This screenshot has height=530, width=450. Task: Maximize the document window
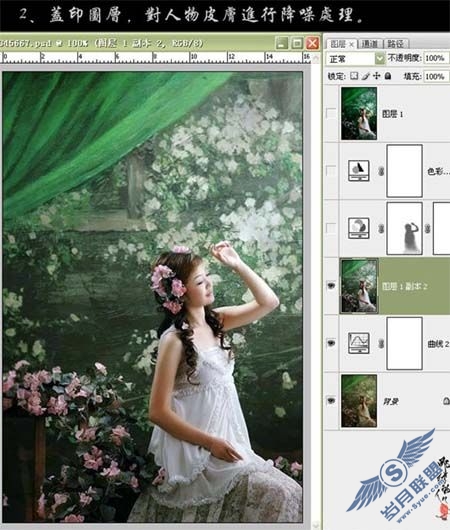[x=297, y=43]
